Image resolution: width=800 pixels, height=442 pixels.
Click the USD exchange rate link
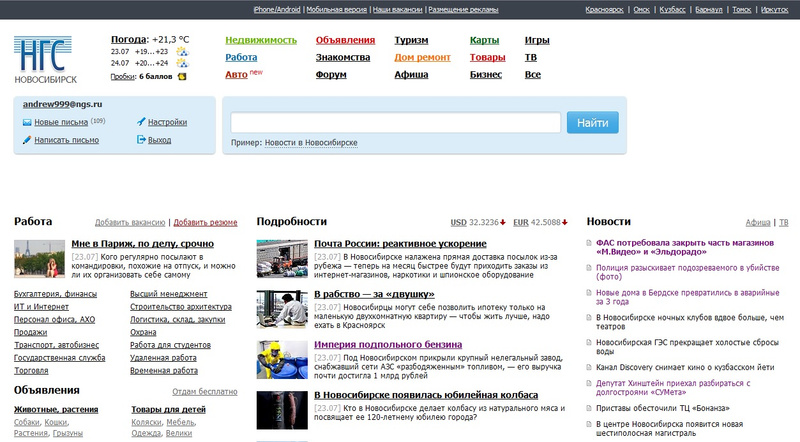(x=459, y=222)
